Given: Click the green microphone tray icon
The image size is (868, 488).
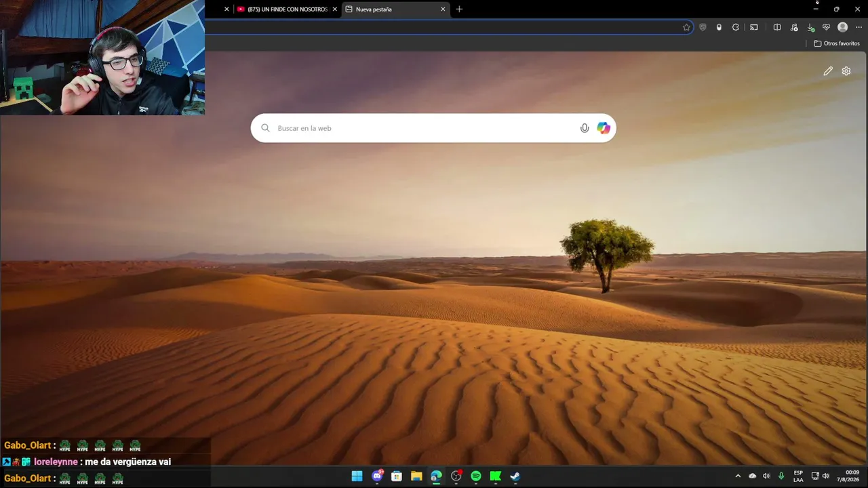Looking at the screenshot, I should pyautogui.click(x=781, y=476).
